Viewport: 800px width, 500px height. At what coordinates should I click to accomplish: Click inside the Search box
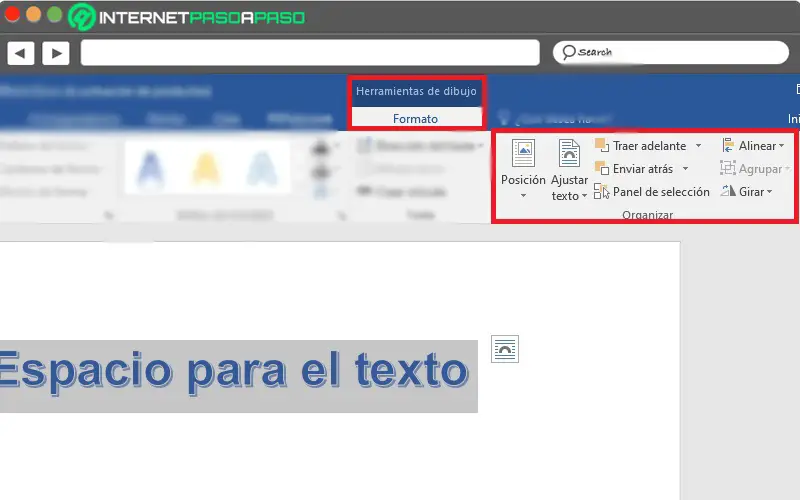(671, 53)
